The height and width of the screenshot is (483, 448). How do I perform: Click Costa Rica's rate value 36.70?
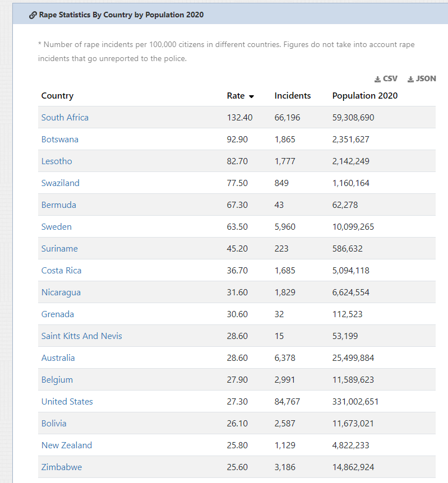[x=237, y=271]
